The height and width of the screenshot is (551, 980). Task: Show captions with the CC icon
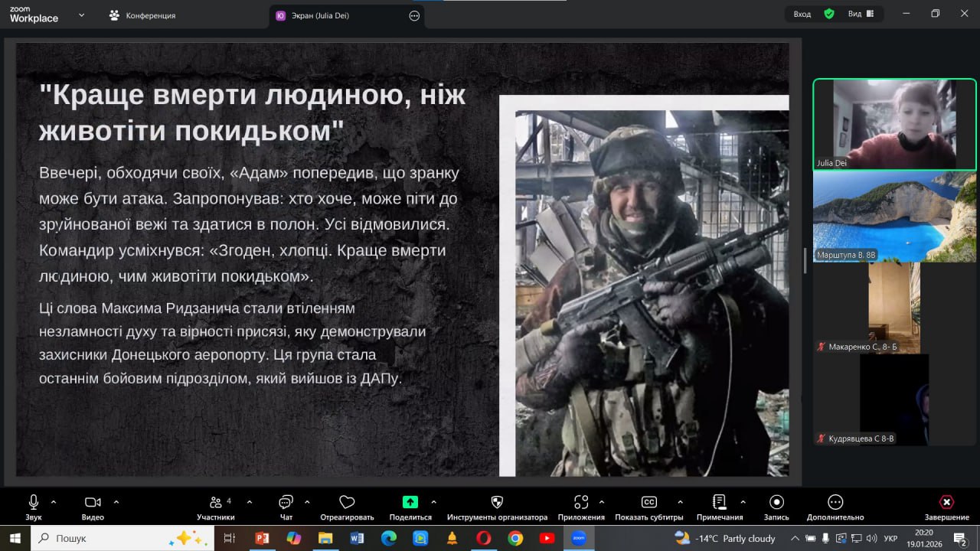pyautogui.click(x=648, y=503)
